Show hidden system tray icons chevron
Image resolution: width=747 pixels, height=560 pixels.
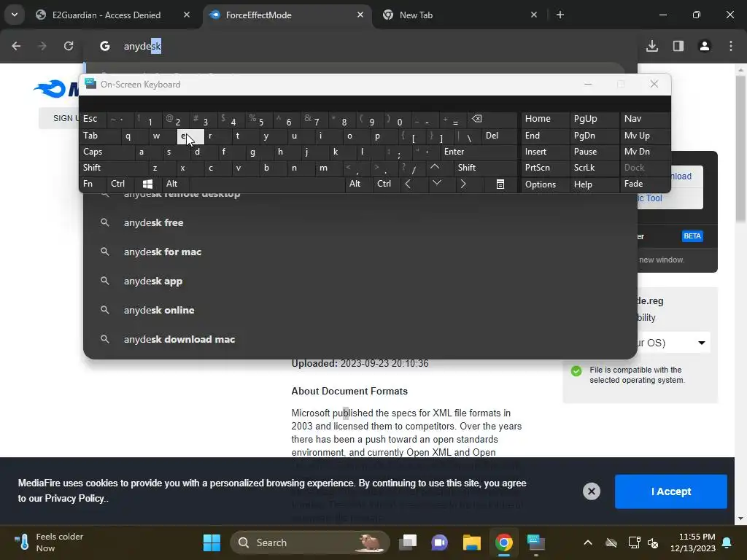[588, 542]
